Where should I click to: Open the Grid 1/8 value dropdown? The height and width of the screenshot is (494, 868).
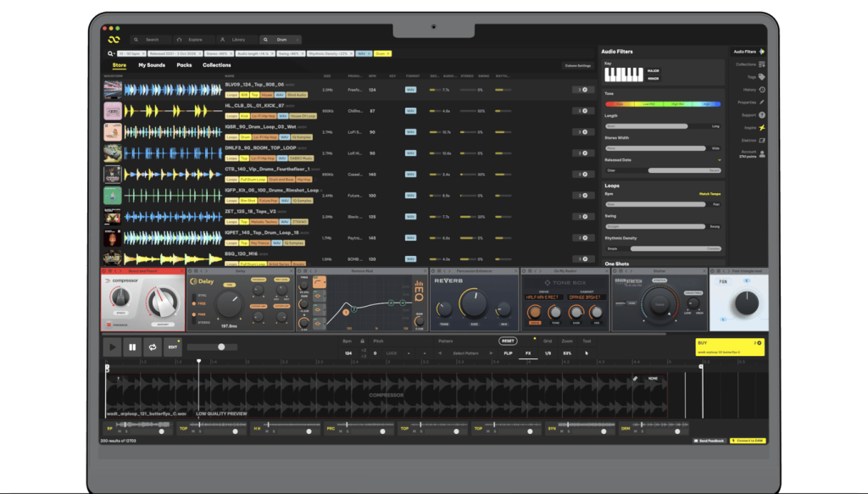548,353
